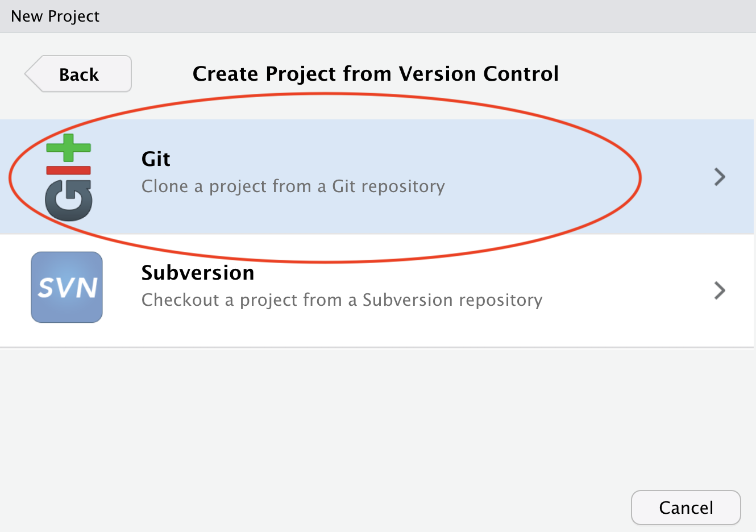The height and width of the screenshot is (532, 756).
Task: Click 'Checkout a project from a Subversion repository'
Action: tap(342, 300)
